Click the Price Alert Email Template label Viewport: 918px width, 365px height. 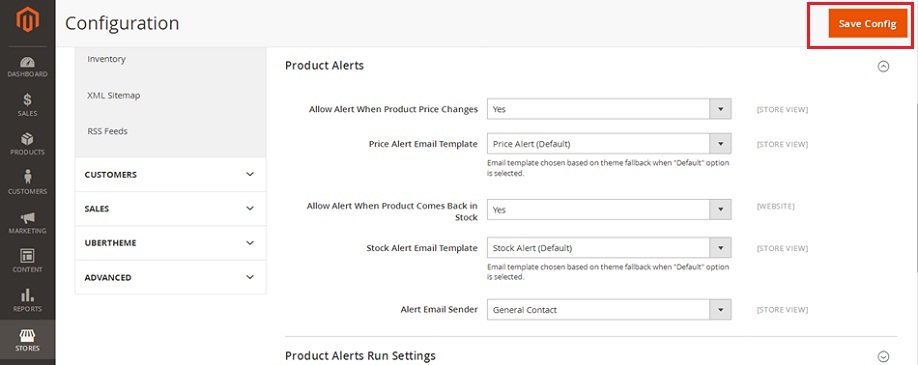[423, 144]
